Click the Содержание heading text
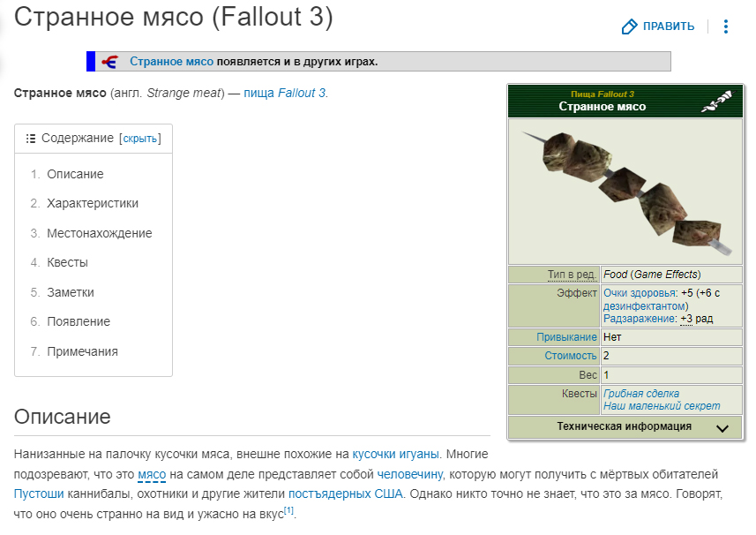The image size is (756, 535). coord(78,139)
